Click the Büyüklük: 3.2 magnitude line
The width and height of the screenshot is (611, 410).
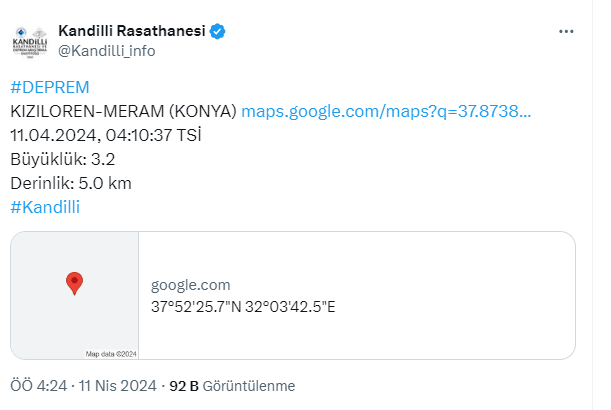(x=63, y=159)
